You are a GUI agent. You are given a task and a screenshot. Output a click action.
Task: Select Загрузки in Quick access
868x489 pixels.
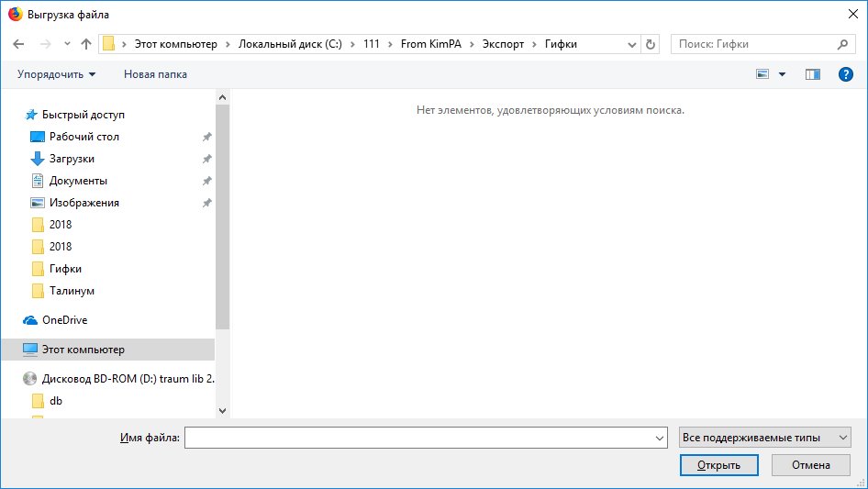click(x=72, y=159)
